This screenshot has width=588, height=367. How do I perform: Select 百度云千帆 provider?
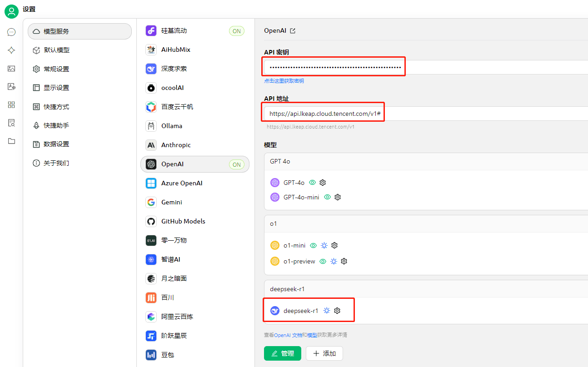pyautogui.click(x=195, y=107)
